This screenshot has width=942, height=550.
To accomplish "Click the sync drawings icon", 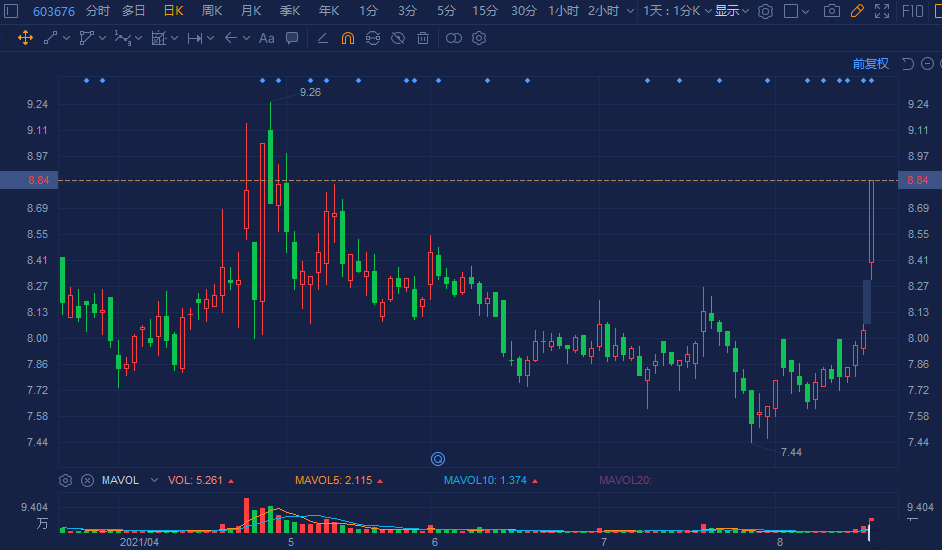I will 372,38.
